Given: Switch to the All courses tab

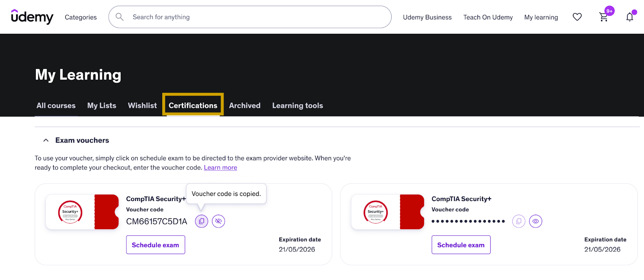Looking at the screenshot, I should click(x=56, y=106).
